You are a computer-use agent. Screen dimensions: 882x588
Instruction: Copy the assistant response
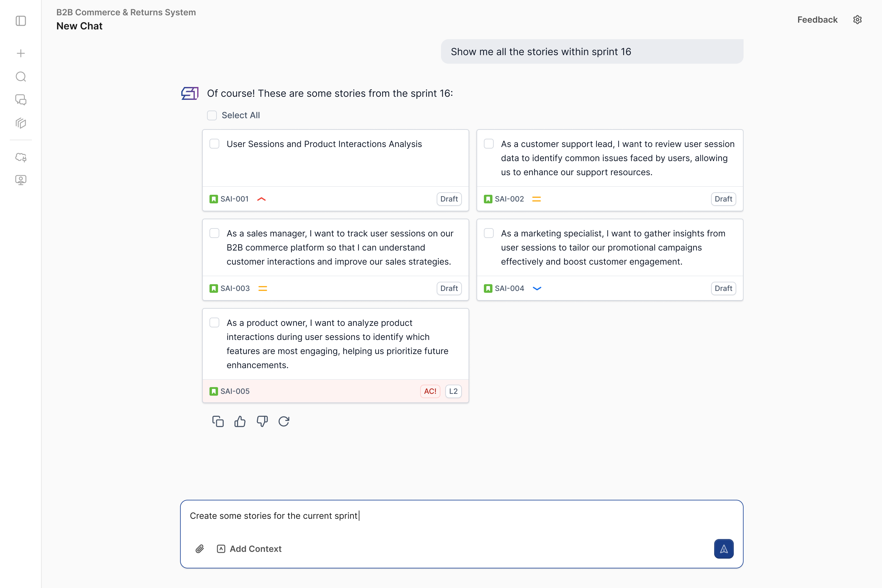pyautogui.click(x=218, y=421)
